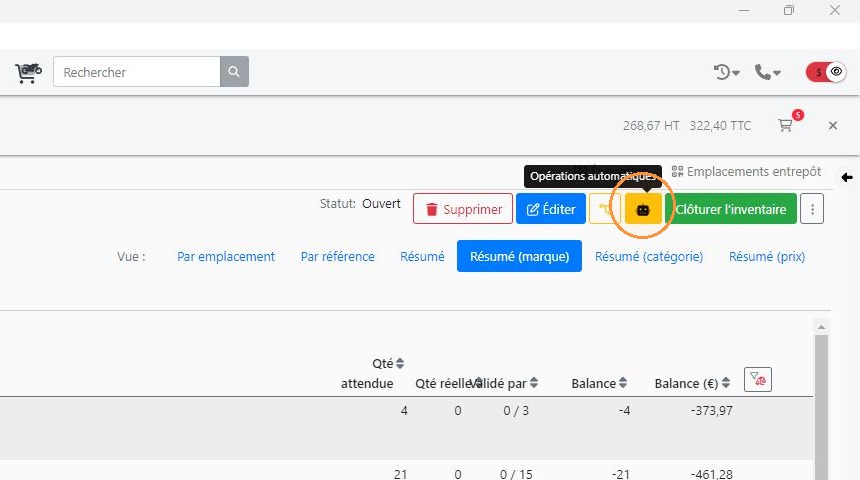Click the vertical table scrollbar thumb
The height and width of the screenshot is (480, 860).
pos(821,407)
